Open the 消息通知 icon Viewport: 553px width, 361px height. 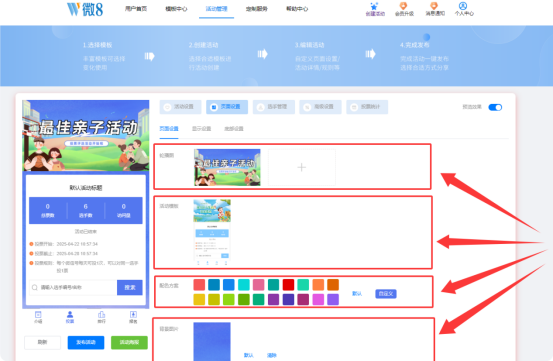tap(434, 6)
